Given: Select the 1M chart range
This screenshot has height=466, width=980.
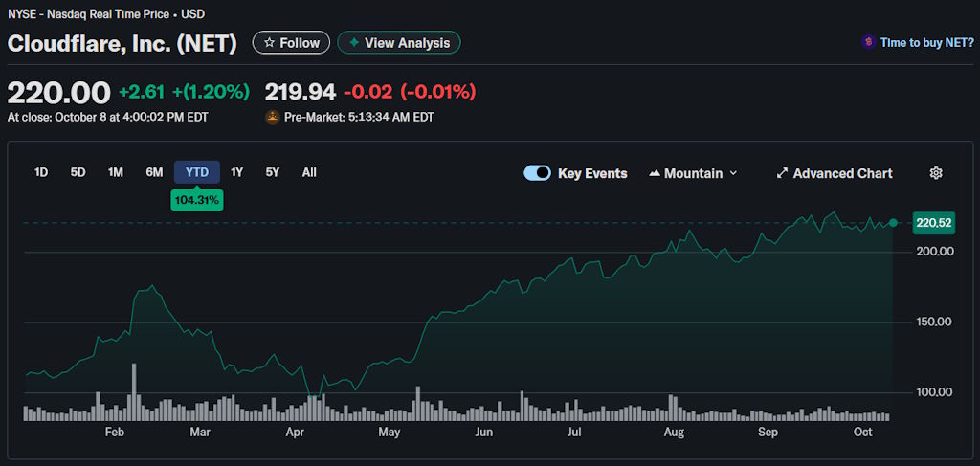Looking at the screenshot, I should pos(116,172).
